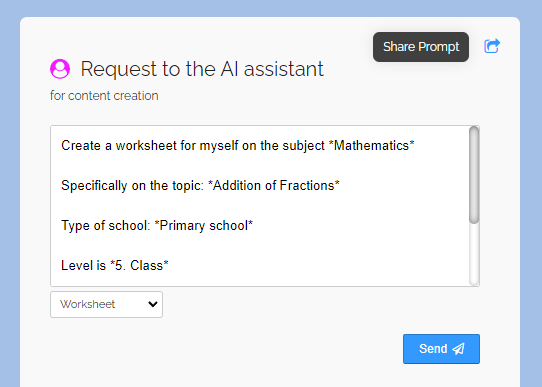Click the word Mathematics in the prompt

[x=372, y=145]
